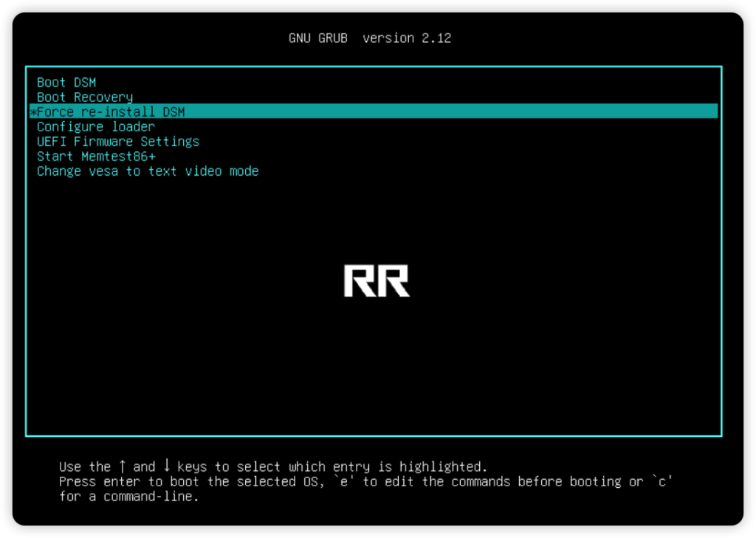The height and width of the screenshot is (538, 756).
Task: Select the Boot Recovery entry
Action: pos(85,97)
